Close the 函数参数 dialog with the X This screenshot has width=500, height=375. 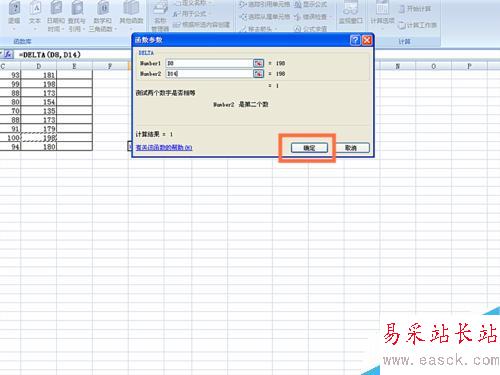367,40
